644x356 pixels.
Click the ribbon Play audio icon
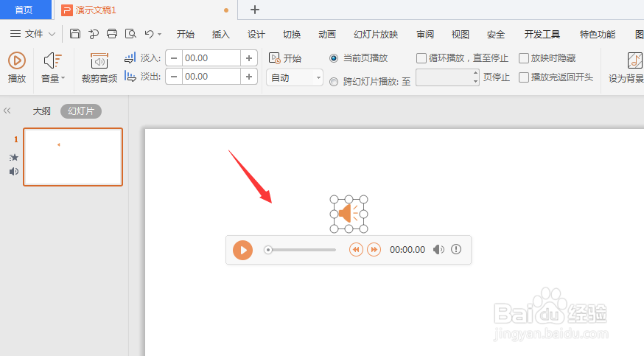pos(17,60)
